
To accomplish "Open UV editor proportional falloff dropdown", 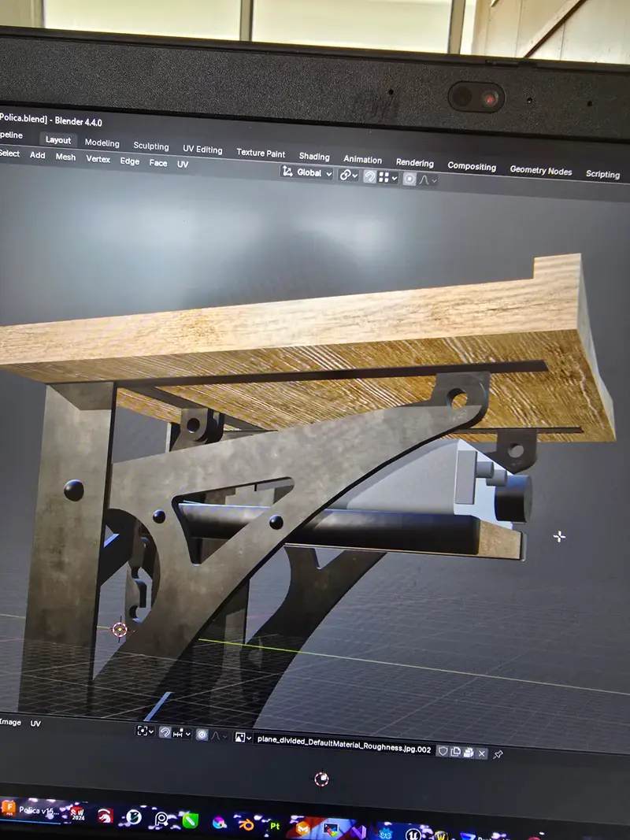I will pyautogui.click(x=218, y=735).
